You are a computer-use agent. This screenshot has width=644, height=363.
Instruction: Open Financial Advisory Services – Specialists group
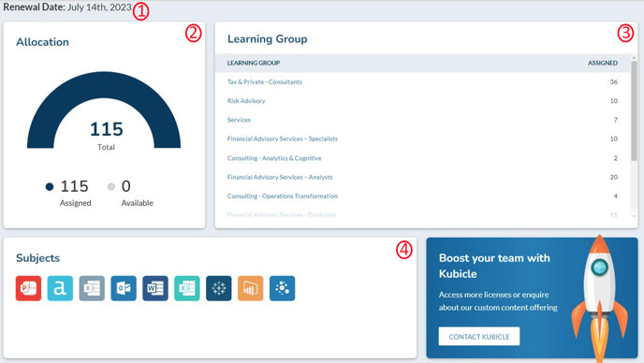pyautogui.click(x=283, y=138)
